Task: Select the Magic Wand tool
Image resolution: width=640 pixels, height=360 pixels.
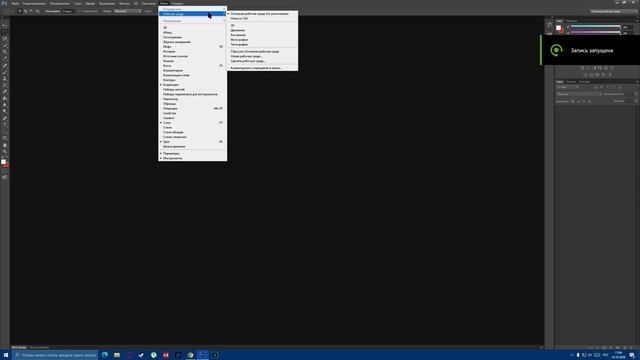Action: pos(5,45)
